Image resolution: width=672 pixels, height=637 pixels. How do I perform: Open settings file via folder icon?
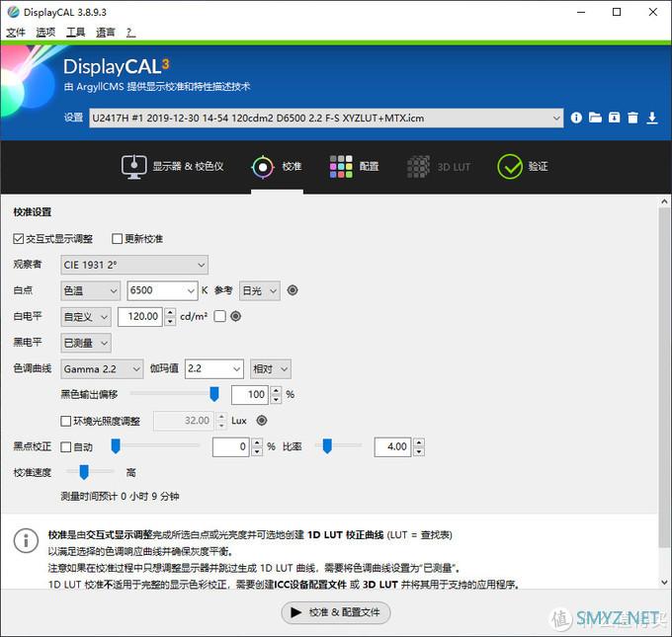(x=595, y=118)
